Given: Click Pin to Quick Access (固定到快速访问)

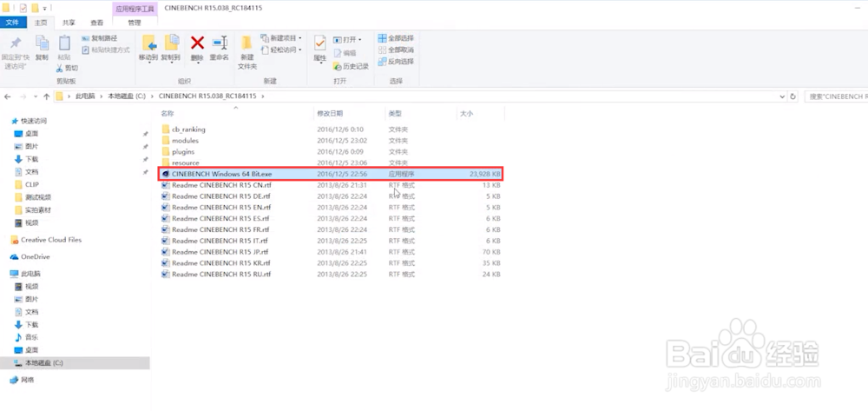Looking at the screenshot, I should (16, 53).
